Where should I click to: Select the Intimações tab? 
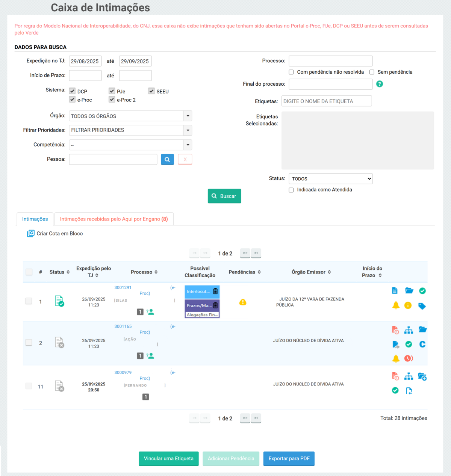point(35,219)
